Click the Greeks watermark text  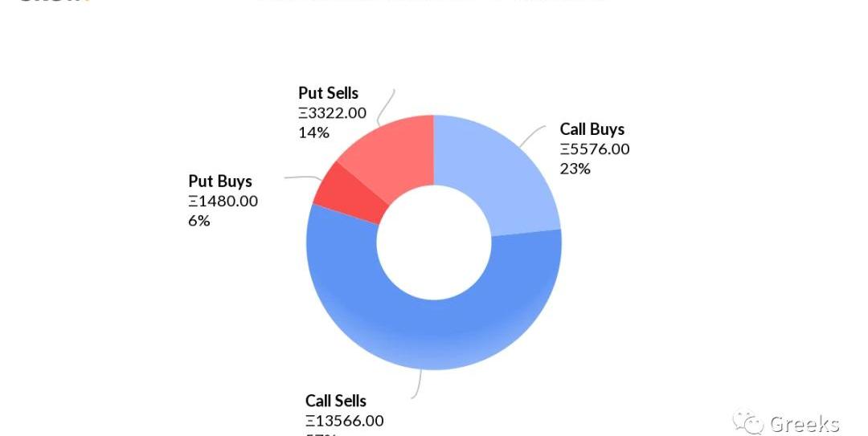point(804,424)
